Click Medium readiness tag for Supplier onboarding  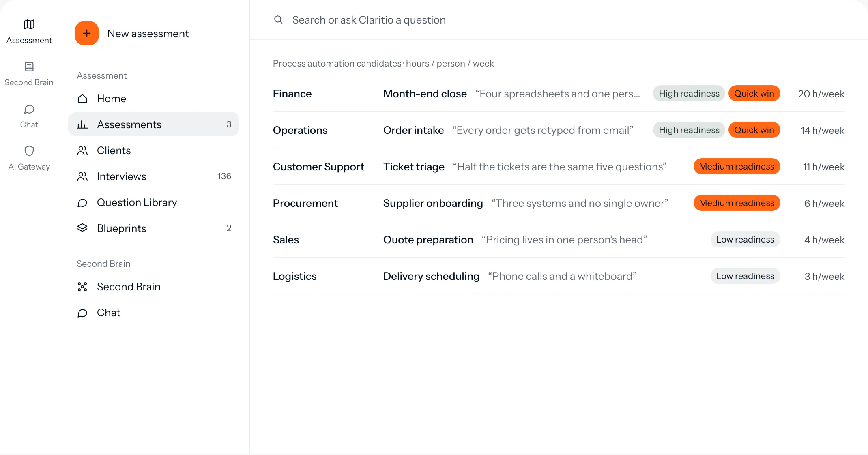(737, 203)
